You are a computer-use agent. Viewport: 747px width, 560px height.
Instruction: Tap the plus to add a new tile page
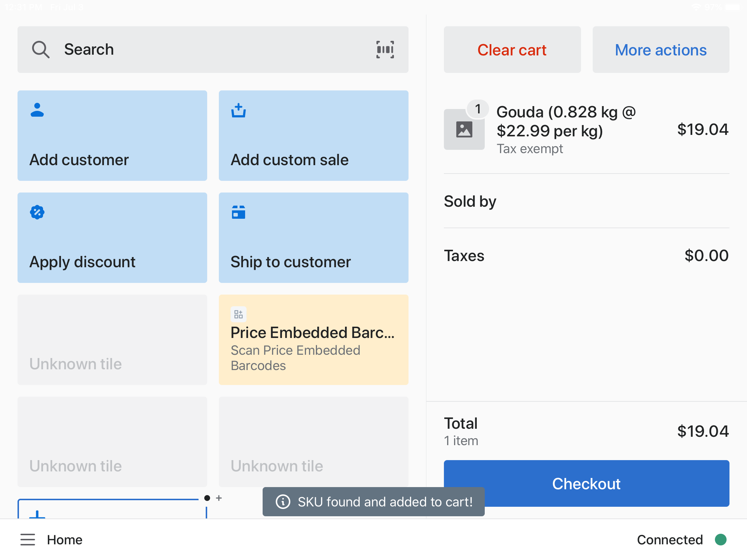[x=219, y=498]
